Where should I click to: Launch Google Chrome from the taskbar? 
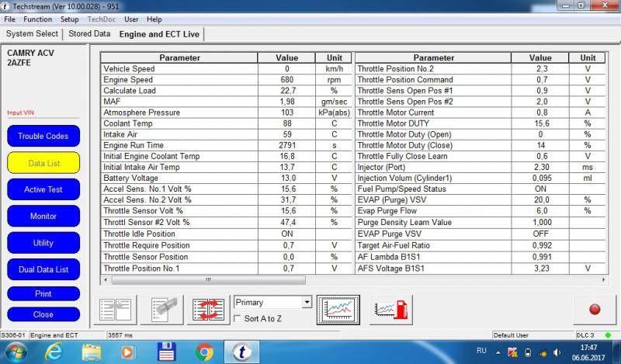(205, 352)
